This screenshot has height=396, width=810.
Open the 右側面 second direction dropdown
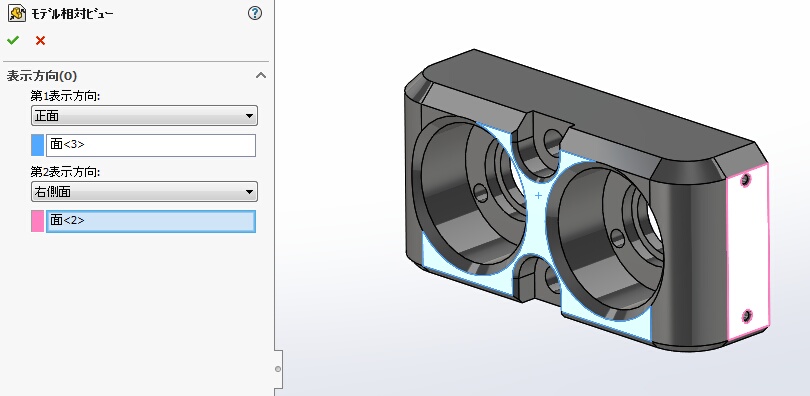[144, 192]
